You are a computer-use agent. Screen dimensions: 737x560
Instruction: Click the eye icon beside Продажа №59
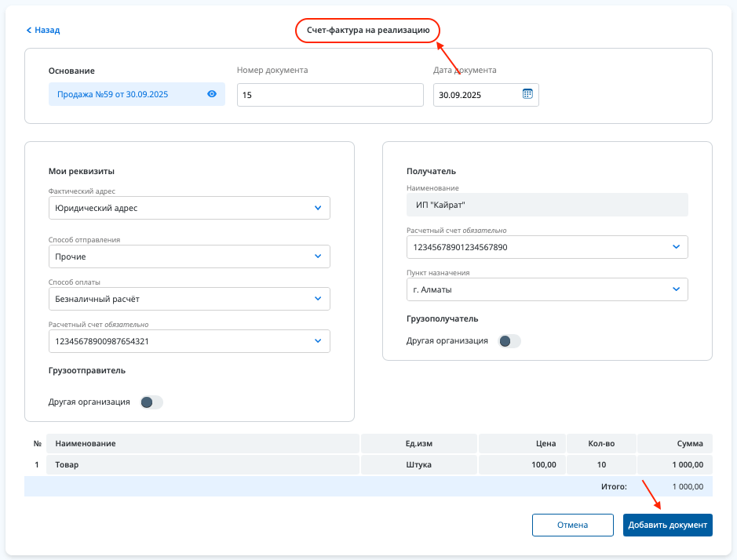coord(212,94)
